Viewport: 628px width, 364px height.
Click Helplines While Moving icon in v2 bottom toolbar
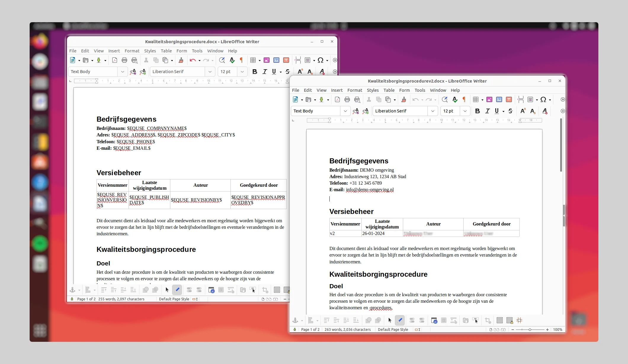[519, 320]
